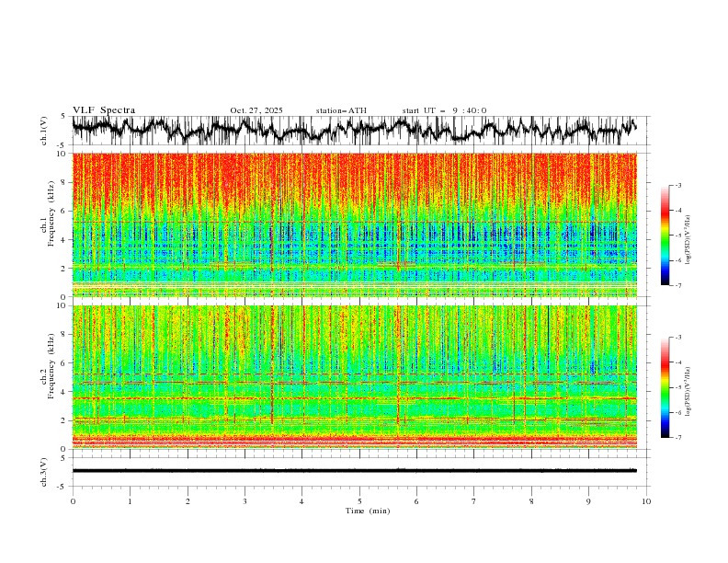Click the 'ch.1(V)' waveform axis label
Image resolution: width=728 pixels, height=563 pixels.
pos(44,131)
